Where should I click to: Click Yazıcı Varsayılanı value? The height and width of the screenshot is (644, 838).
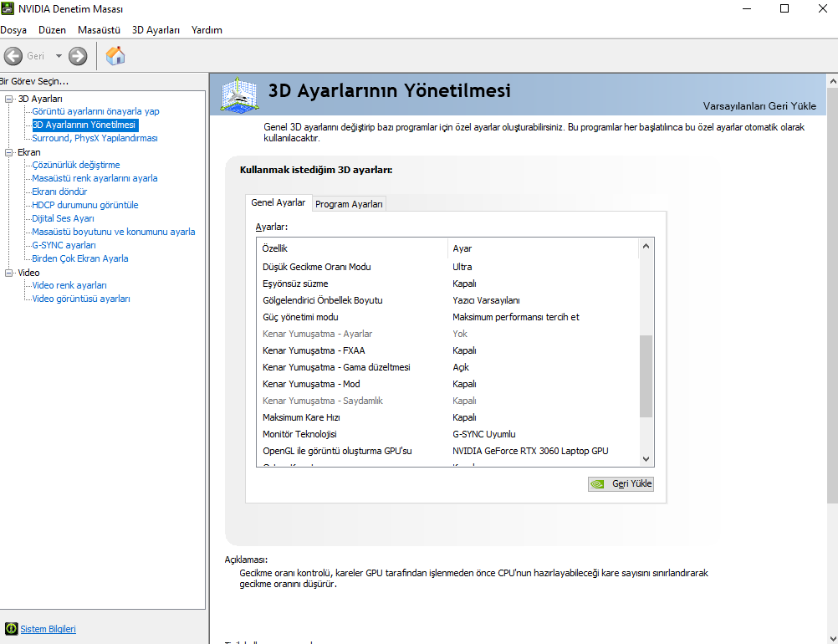tap(486, 300)
